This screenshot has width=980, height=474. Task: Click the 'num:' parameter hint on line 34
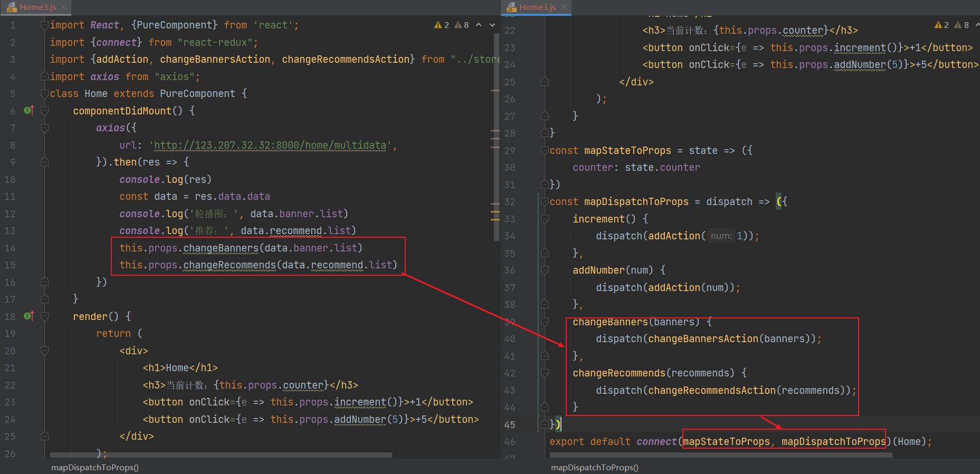721,236
